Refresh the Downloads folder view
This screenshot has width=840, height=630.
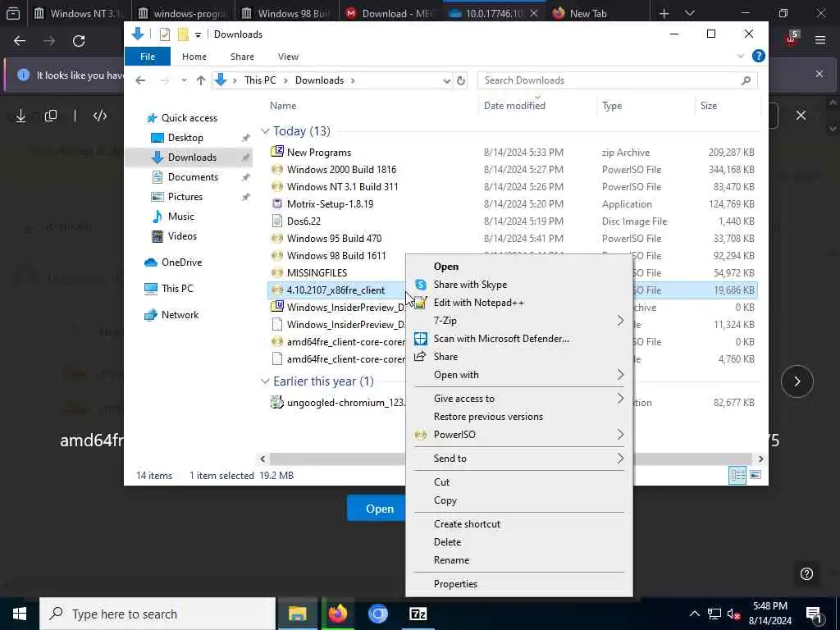click(461, 81)
